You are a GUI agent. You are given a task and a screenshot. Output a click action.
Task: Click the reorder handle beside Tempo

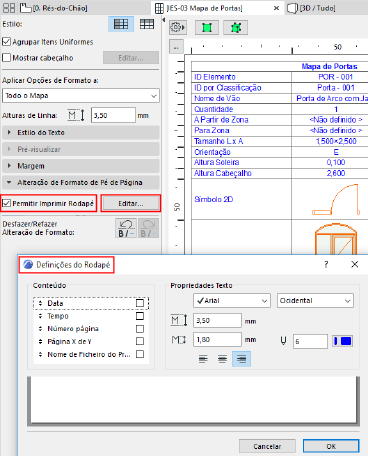[x=40, y=316]
